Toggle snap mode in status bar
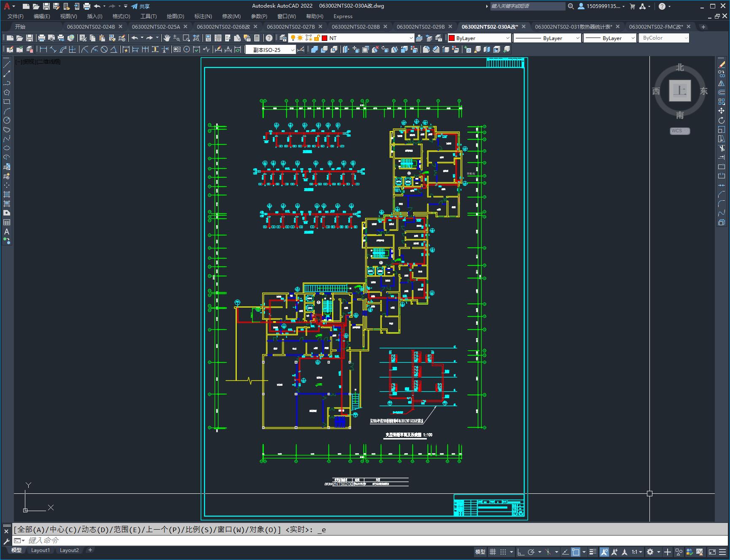 [x=503, y=552]
